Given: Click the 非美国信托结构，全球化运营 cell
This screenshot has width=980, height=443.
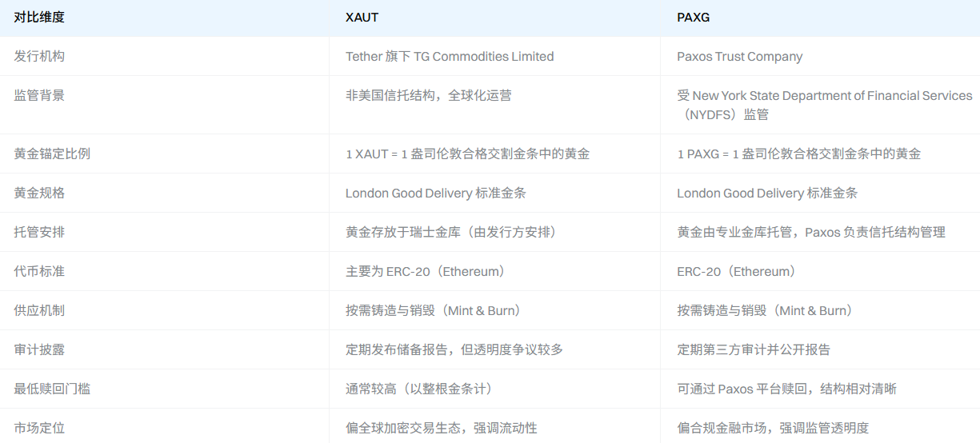Looking at the screenshot, I should tap(428, 95).
